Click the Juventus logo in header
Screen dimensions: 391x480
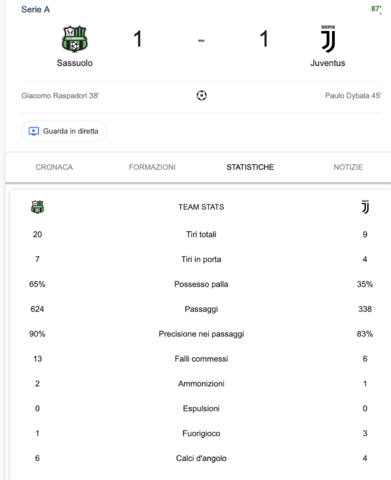click(x=328, y=39)
